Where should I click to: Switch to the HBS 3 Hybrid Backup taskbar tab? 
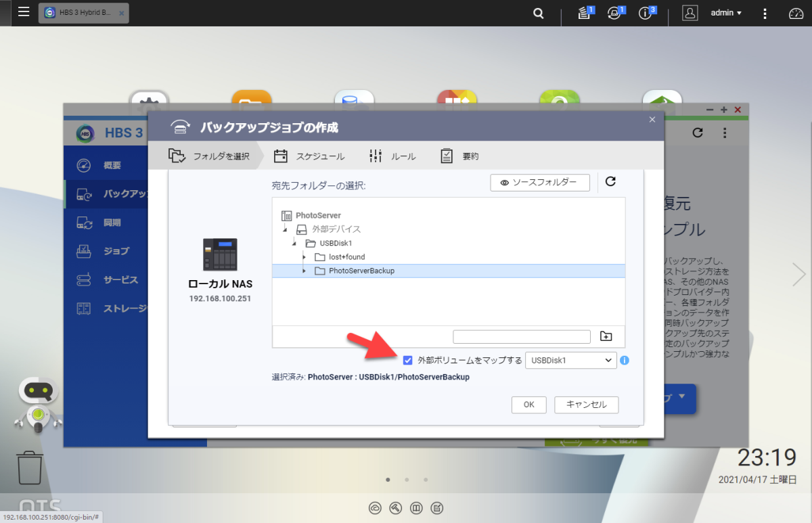(x=84, y=13)
